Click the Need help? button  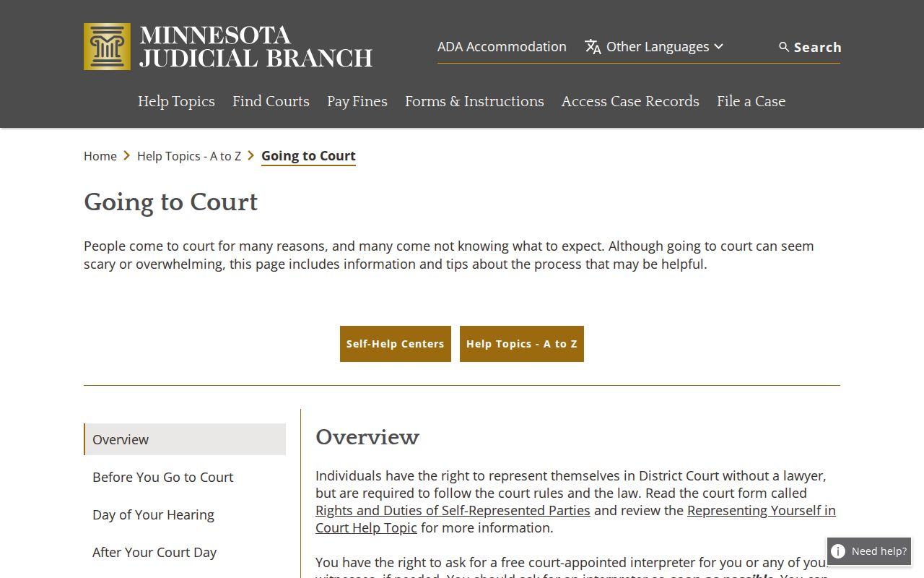point(869,551)
